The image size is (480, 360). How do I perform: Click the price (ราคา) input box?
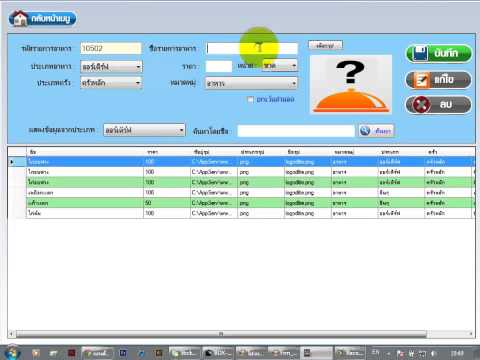pos(219,66)
